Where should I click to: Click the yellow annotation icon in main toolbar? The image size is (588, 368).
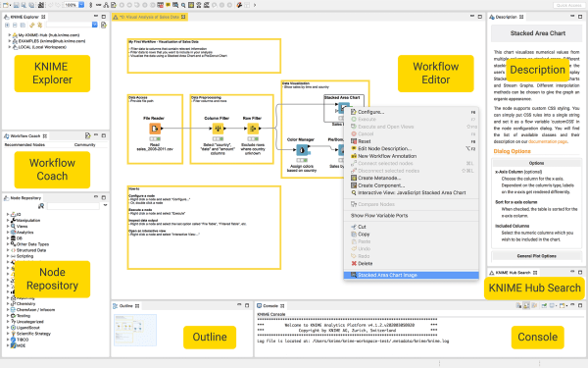(x=168, y=5)
